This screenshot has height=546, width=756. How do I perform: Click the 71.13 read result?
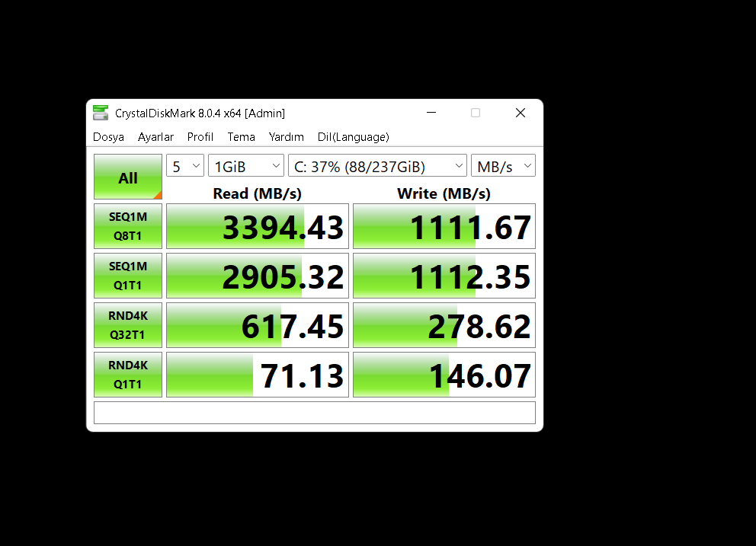coord(258,375)
